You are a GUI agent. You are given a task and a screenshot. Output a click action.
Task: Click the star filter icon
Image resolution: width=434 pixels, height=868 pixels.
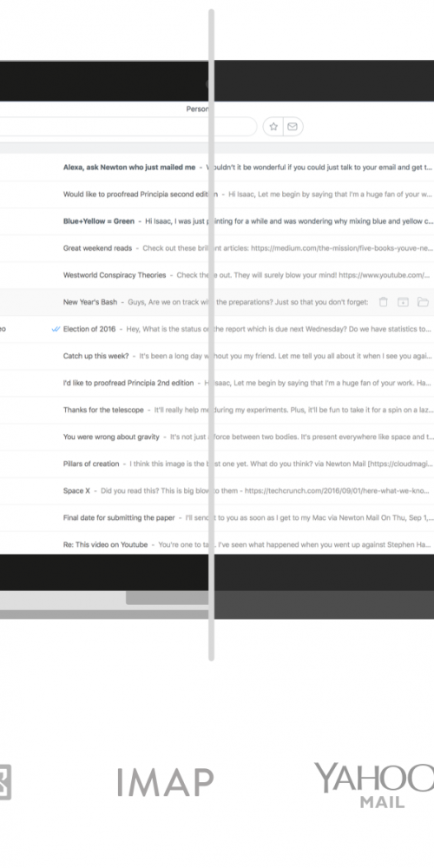tap(273, 127)
